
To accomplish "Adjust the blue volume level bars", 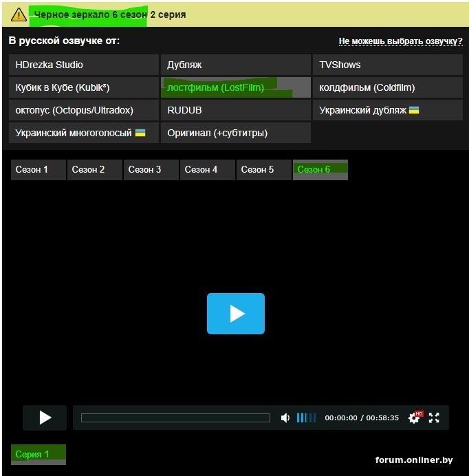I will (x=306, y=418).
